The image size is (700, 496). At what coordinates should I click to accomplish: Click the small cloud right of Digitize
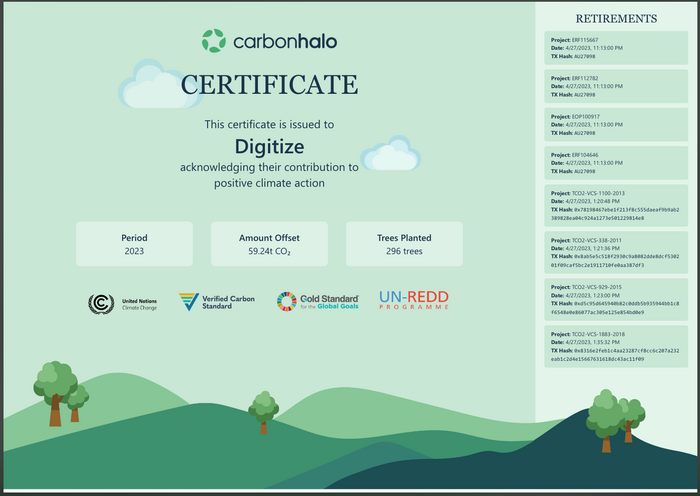click(388, 154)
